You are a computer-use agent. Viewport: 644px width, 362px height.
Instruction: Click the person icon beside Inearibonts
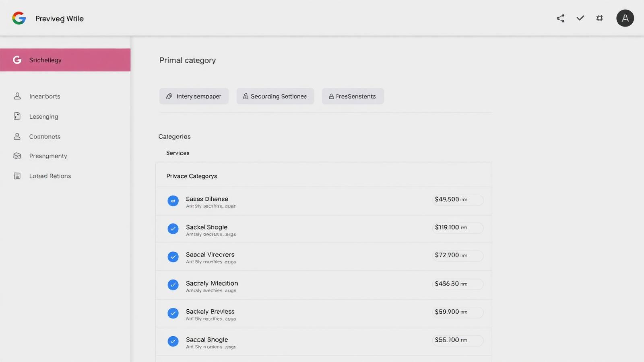[17, 96]
